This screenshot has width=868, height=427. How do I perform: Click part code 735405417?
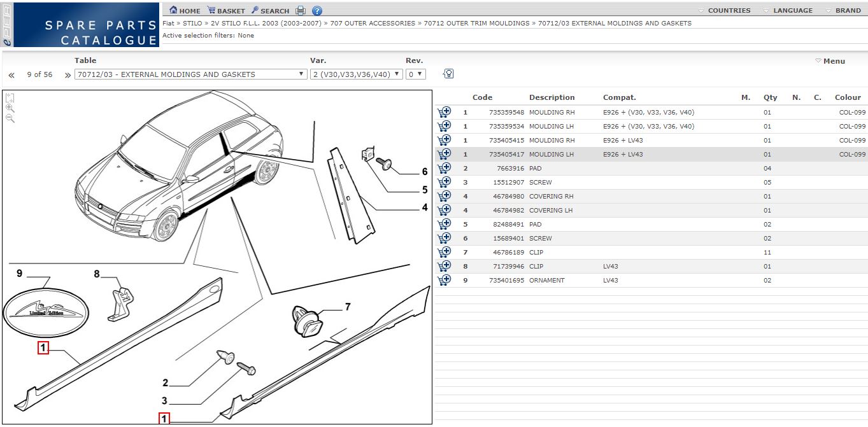point(506,154)
